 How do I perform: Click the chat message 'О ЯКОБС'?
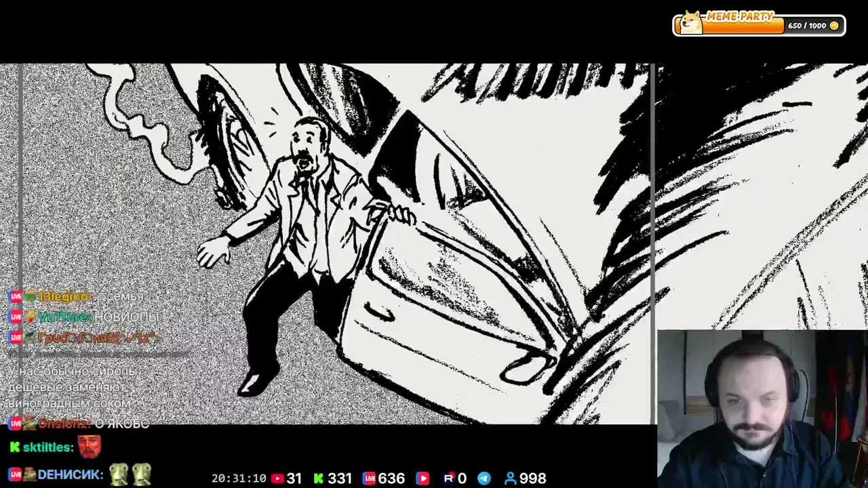tap(121, 424)
